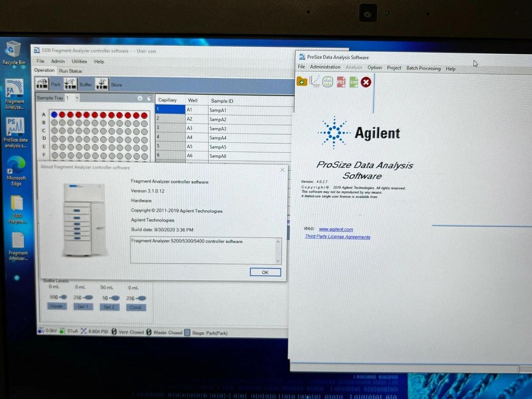Screen dimensions: 532x399
Task: Adjust the 500 Waste bottle slider
Action: click(63, 297)
